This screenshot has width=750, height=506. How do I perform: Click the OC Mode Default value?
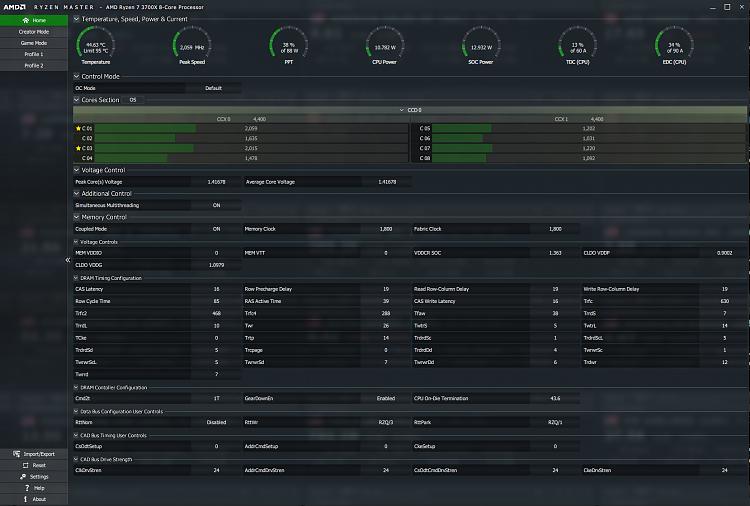213,88
